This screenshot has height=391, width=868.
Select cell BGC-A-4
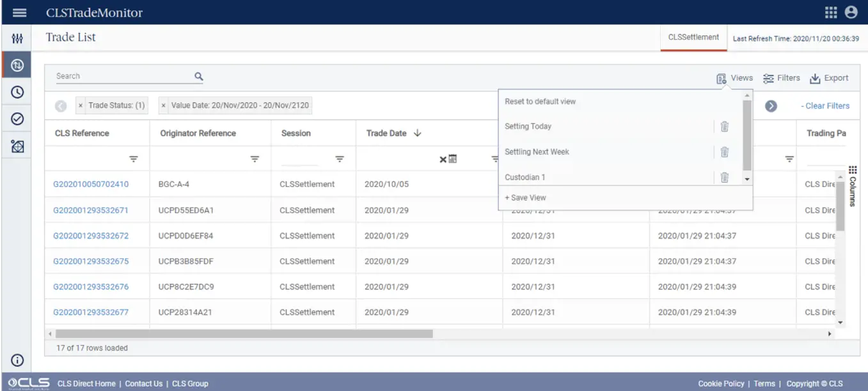174,184
